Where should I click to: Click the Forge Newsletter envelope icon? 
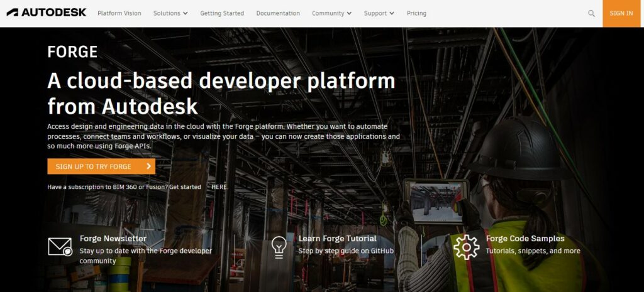60,247
